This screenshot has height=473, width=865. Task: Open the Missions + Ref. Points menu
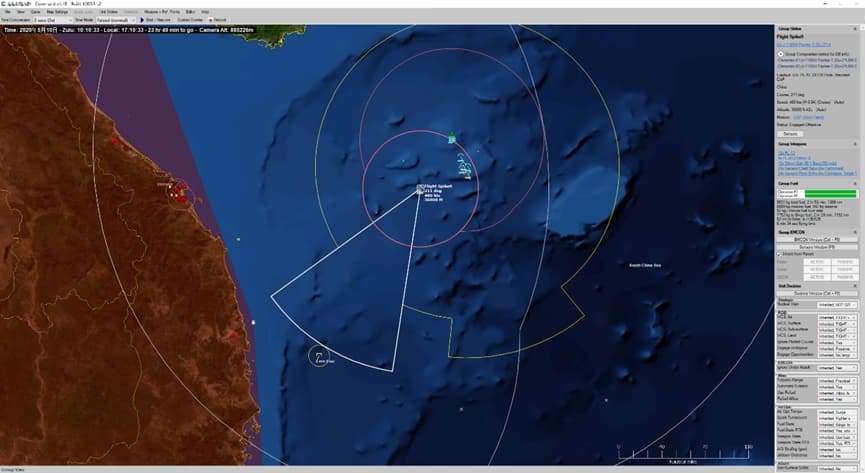(x=162, y=12)
